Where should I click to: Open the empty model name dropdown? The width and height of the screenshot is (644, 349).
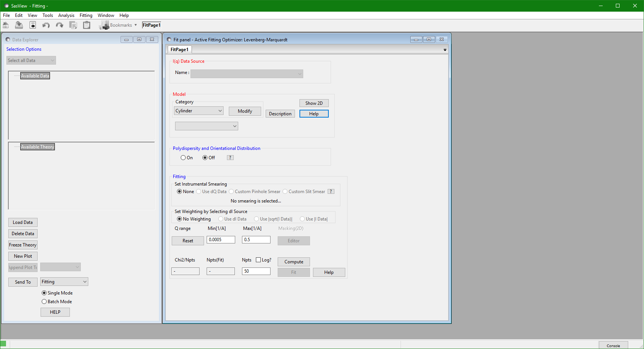click(x=207, y=126)
